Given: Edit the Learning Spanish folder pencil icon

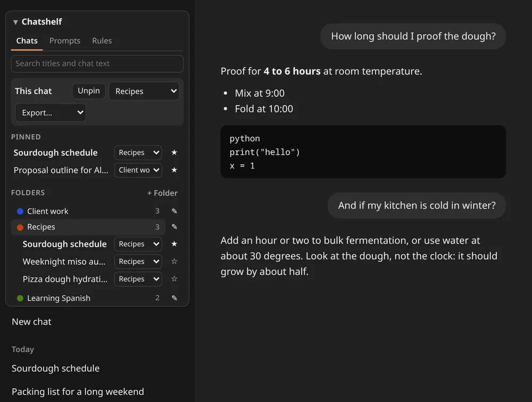Looking at the screenshot, I should [x=174, y=298].
